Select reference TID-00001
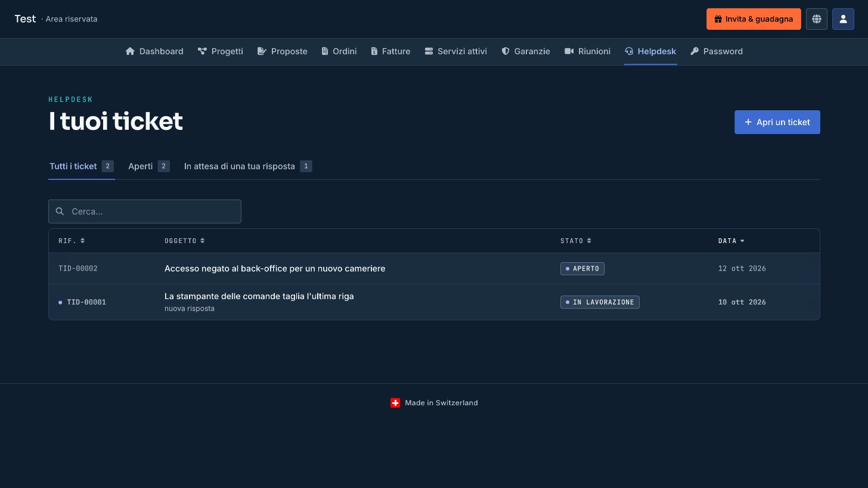Image resolution: width=868 pixels, height=488 pixels. (x=86, y=302)
